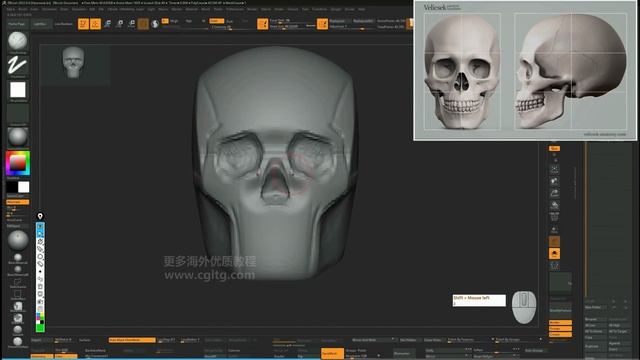Toggle the Floor grid icon on right shelf
Screen dimensions: 640x360
(x=554, y=217)
